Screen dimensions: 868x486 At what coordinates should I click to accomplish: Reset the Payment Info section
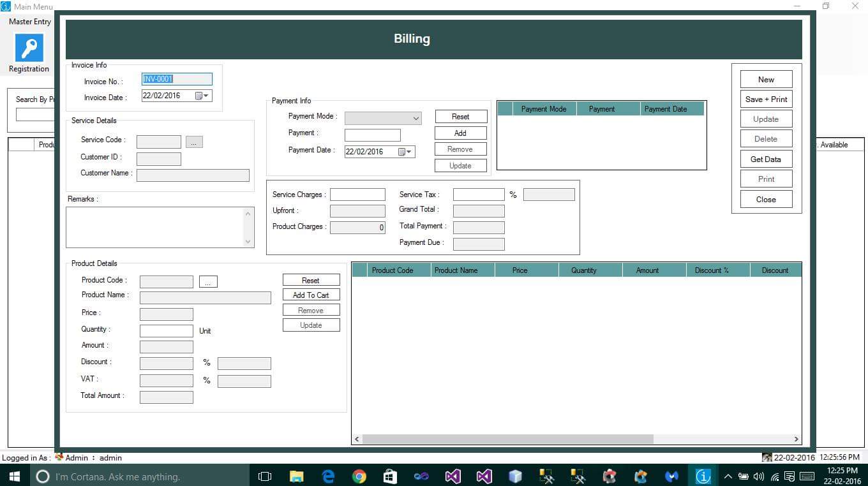coord(460,116)
